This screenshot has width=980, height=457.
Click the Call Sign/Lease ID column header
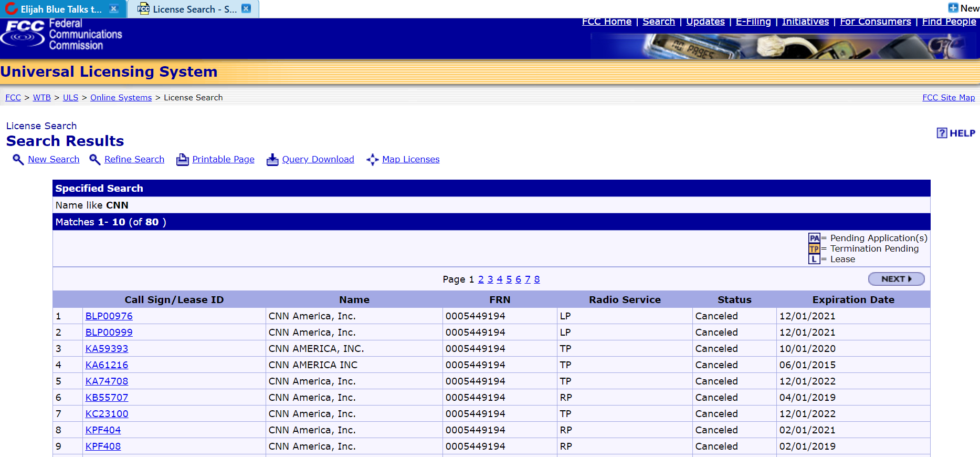[174, 300]
